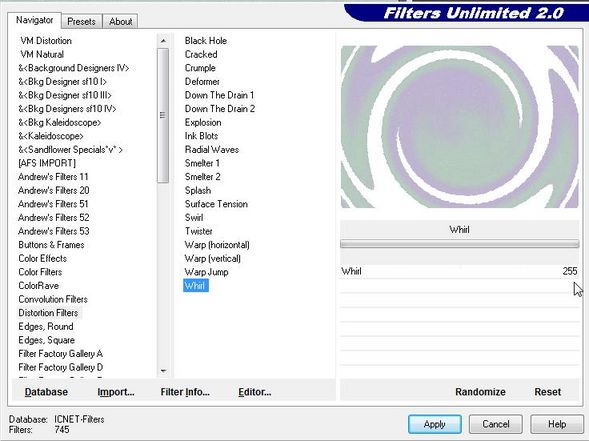Click the Apply button
Screen dimensions: 589x441
pos(435,424)
